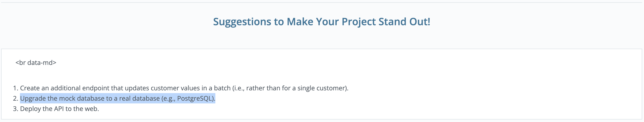Screen dimensions: 644x122
Task: Click the "Deploy the API to the web." item
Action: [x=59, y=109]
